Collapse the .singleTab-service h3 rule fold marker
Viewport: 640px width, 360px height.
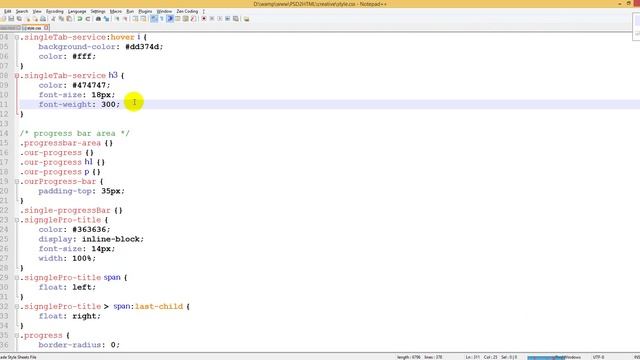[x=17, y=76]
